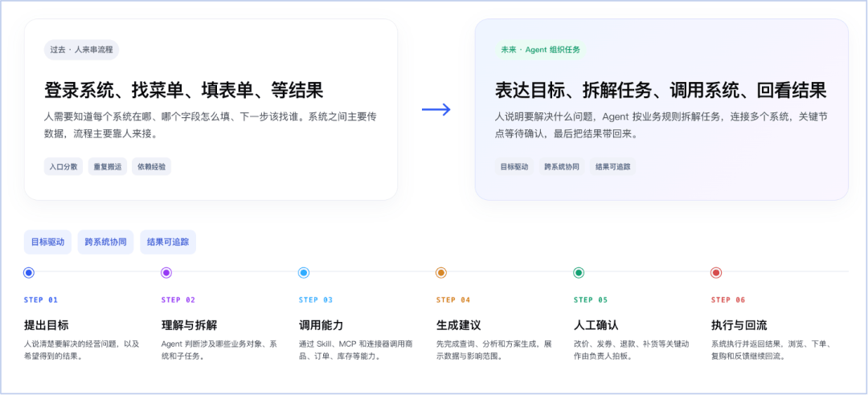Select the red STEP 06 timeline dot

click(x=716, y=272)
